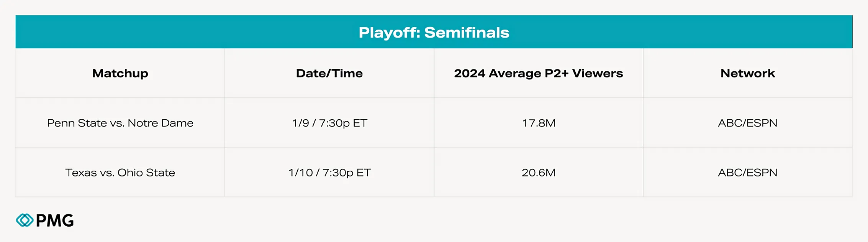Click the 20.6M viewers value

(538, 173)
